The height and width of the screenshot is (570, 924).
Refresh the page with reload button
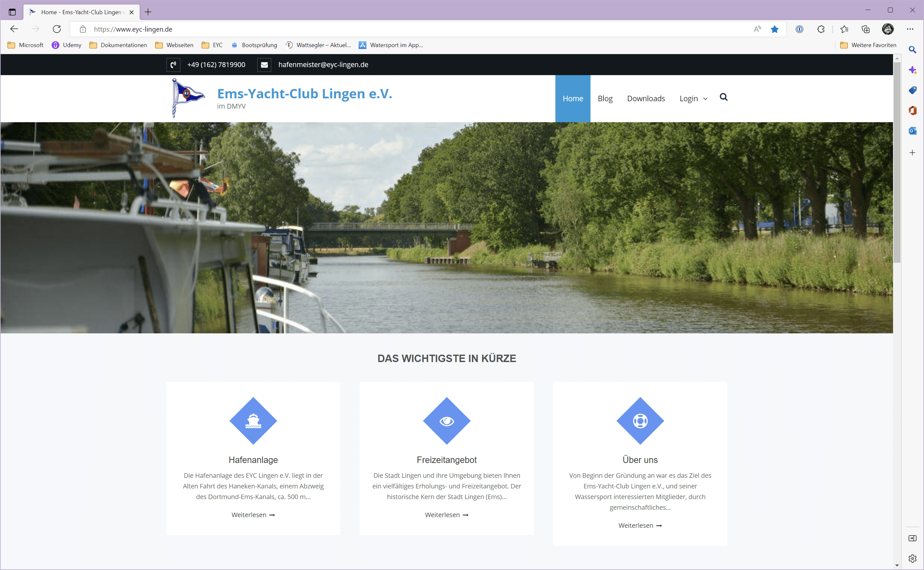[57, 29]
